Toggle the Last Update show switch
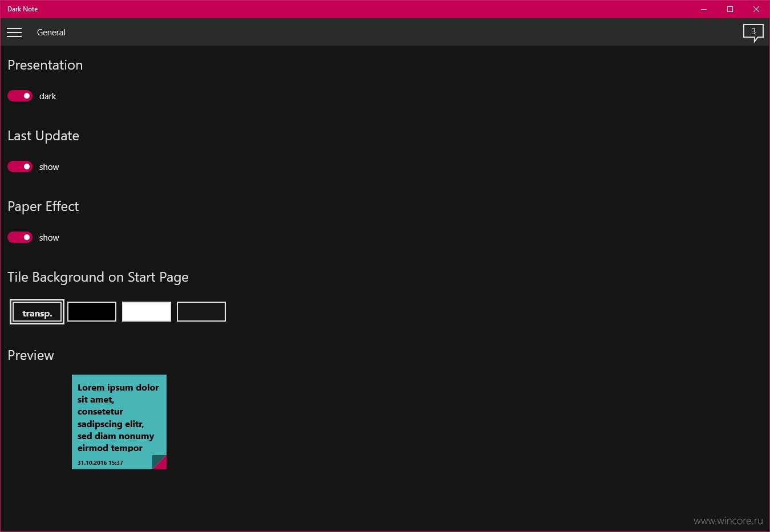 [20, 166]
